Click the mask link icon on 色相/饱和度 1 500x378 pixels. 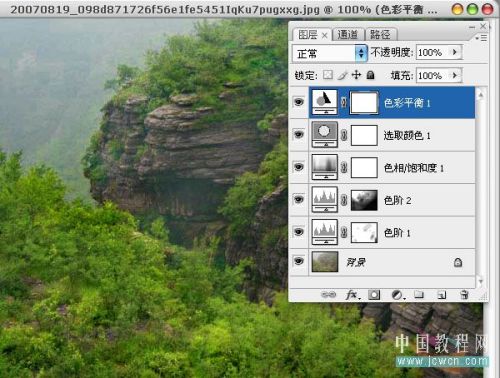point(344,167)
